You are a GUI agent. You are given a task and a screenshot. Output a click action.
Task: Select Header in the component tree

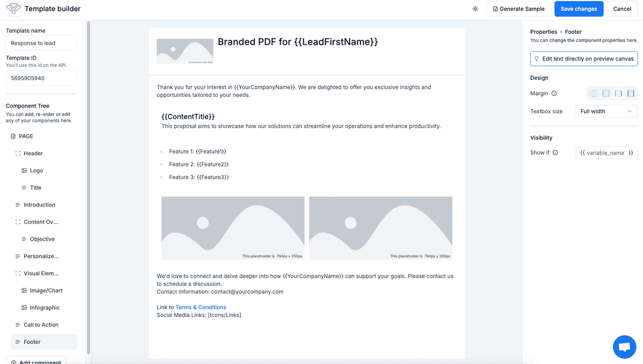pos(33,154)
